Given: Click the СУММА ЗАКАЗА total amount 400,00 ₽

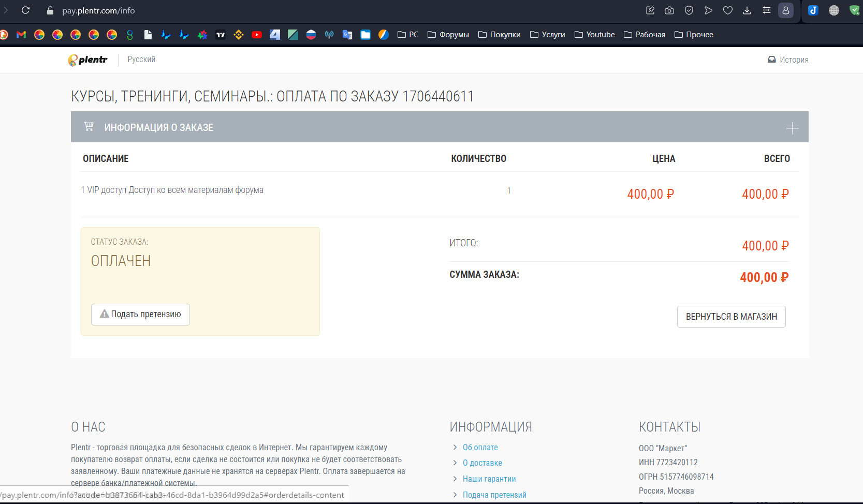Looking at the screenshot, I should [764, 277].
